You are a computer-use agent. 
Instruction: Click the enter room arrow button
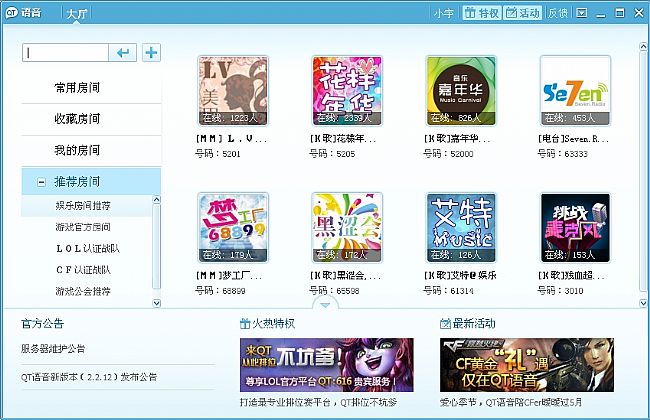(x=123, y=53)
